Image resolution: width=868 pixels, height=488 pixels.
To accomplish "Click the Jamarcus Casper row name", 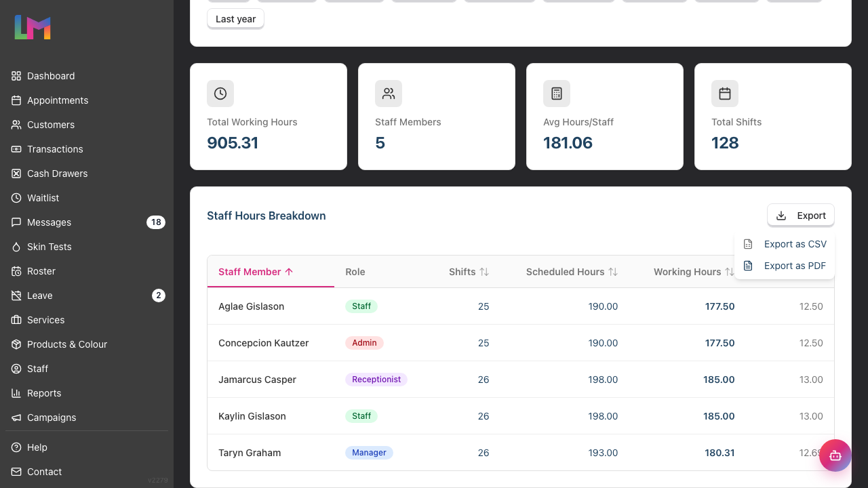I will coord(257,380).
